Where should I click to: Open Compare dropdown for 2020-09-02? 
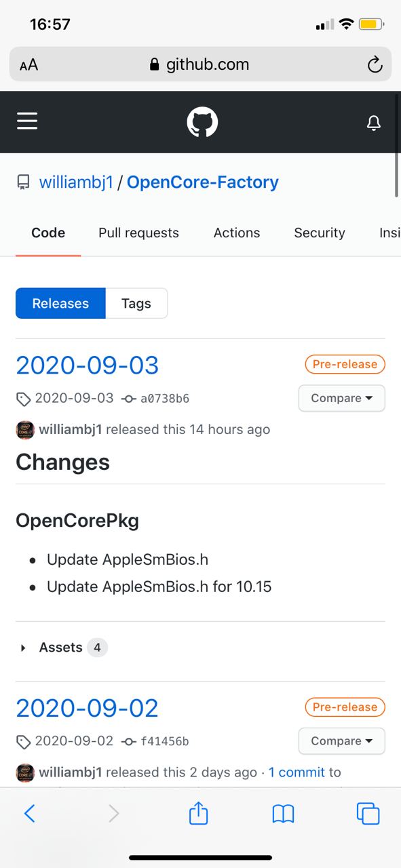tap(342, 741)
